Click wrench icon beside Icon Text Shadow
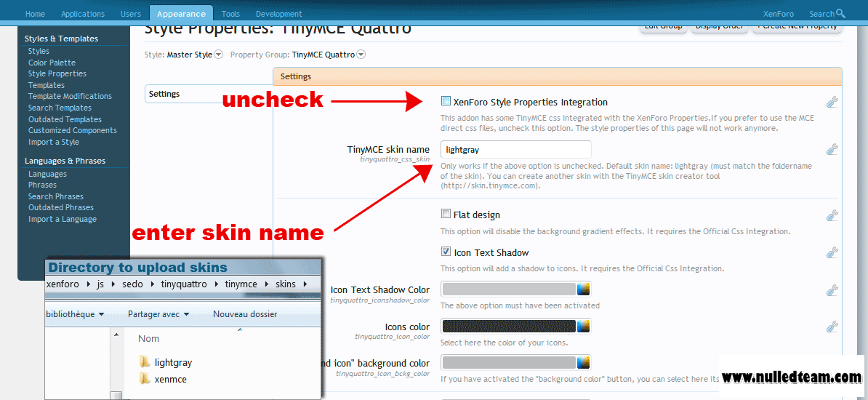 click(x=832, y=252)
